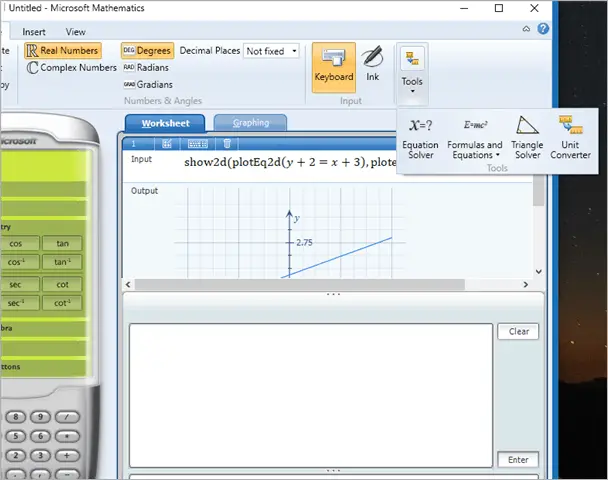Clear the input box with Clear button
This screenshot has width=608, height=480.
518,332
